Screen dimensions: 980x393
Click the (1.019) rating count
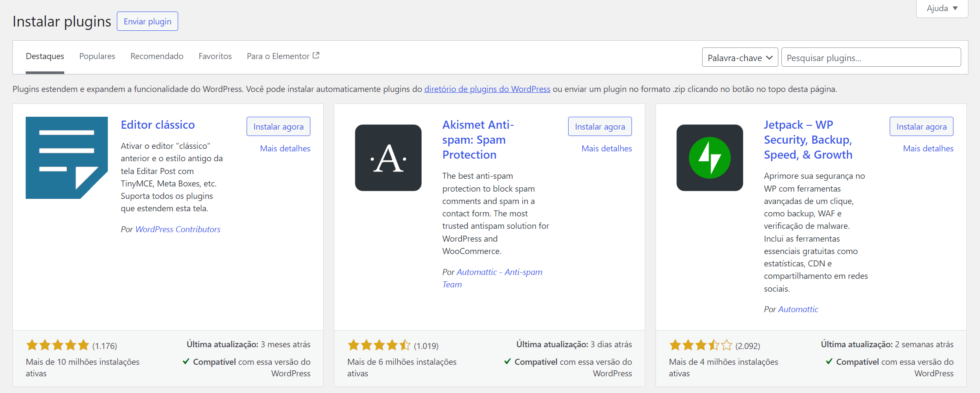(426, 346)
